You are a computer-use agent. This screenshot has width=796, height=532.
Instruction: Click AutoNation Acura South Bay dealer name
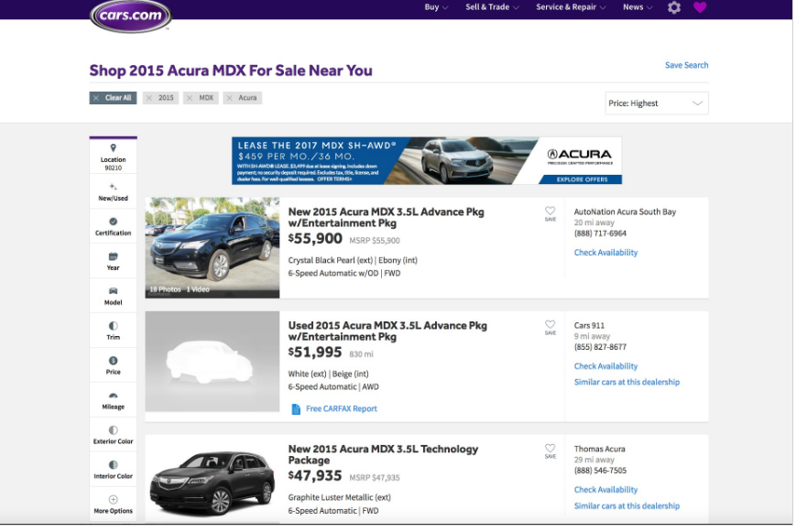pos(625,212)
